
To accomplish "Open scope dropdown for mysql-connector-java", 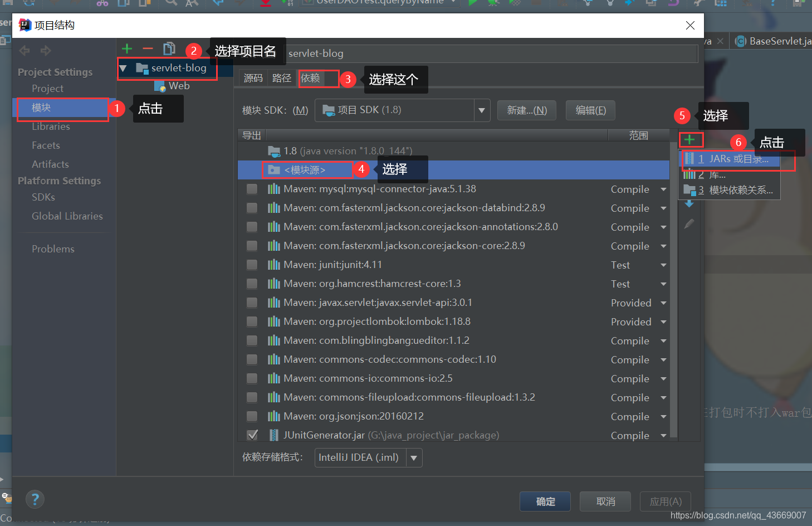I will pyautogui.click(x=663, y=189).
